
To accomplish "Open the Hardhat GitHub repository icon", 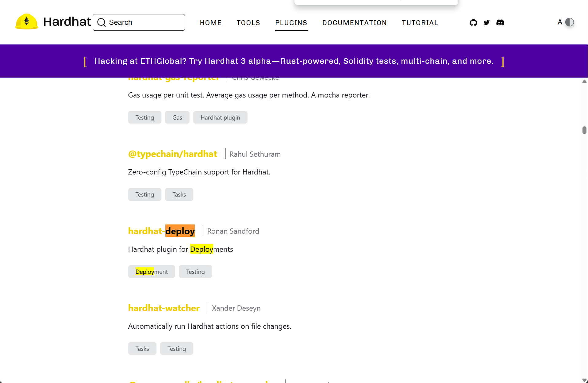I will pyautogui.click(x=473, y=22).
